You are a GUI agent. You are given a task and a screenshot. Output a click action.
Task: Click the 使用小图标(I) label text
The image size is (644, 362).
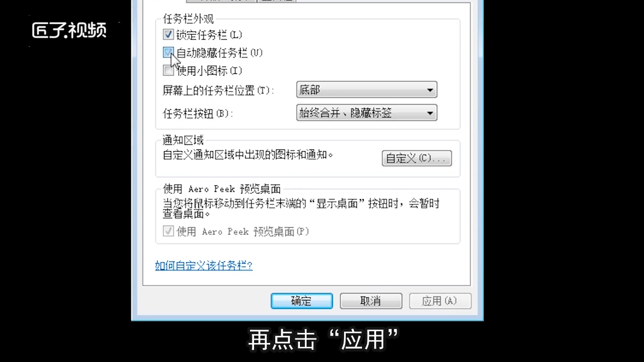pos(209,71)
